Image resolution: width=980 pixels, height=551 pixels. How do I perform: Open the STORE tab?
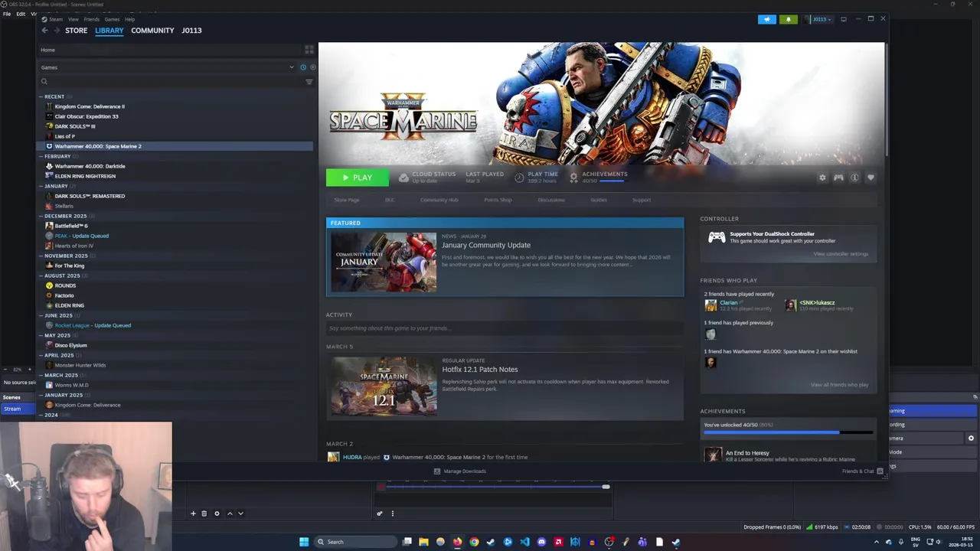click(x=76, y=31)
